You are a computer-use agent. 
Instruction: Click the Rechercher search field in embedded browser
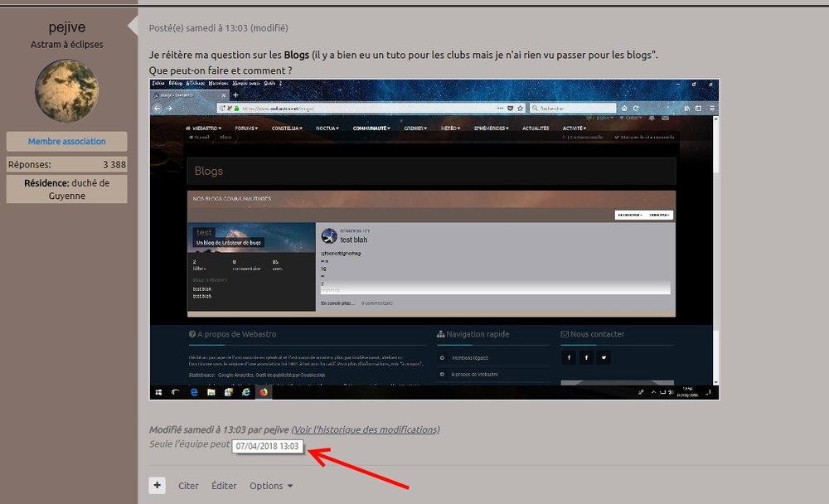573,108
